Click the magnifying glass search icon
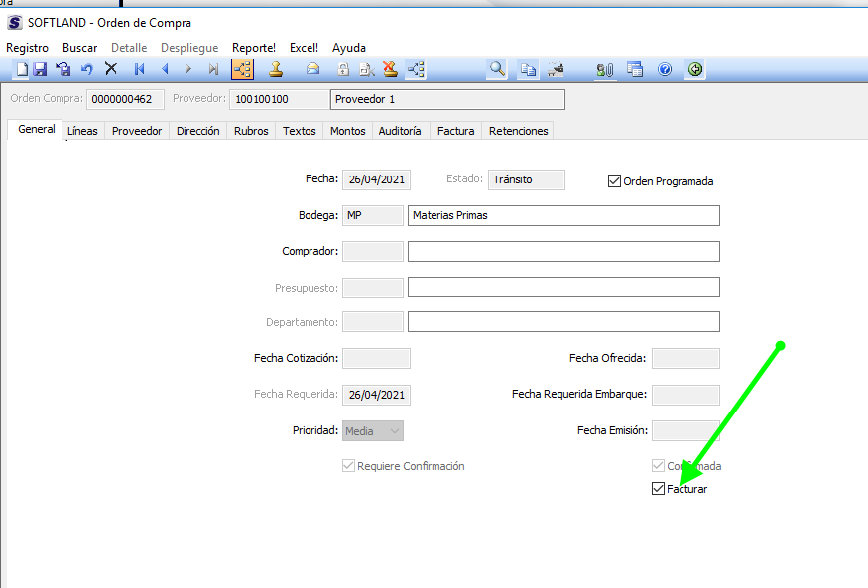The height and width of the screenshot is (588, 868). tap(496, 69)
